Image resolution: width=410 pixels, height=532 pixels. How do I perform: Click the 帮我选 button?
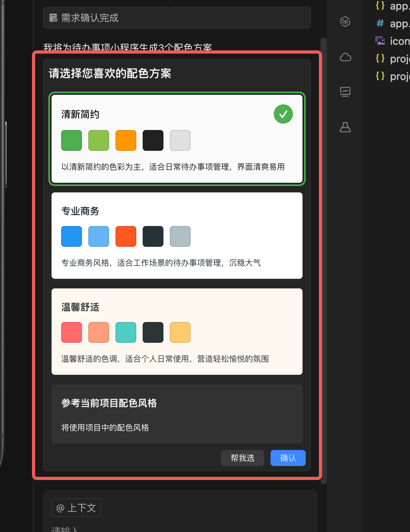pyautogui.click(x=242, y=458)
